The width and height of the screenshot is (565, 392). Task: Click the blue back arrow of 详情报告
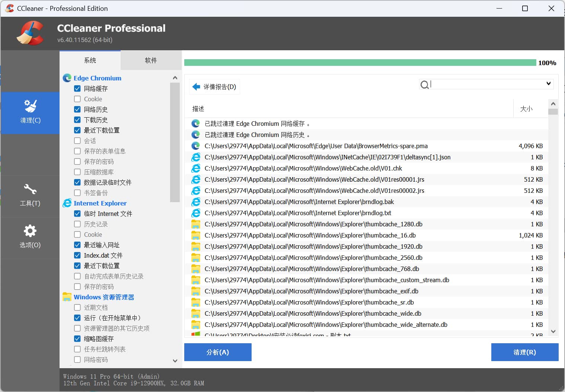196,87
